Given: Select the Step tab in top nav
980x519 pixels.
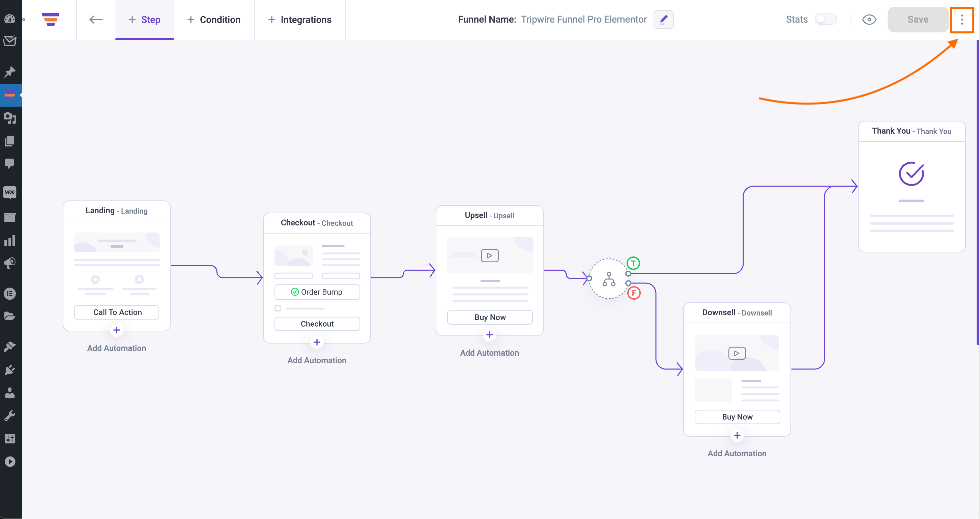Looking at the screenshot, I should [x=144, y=20].
